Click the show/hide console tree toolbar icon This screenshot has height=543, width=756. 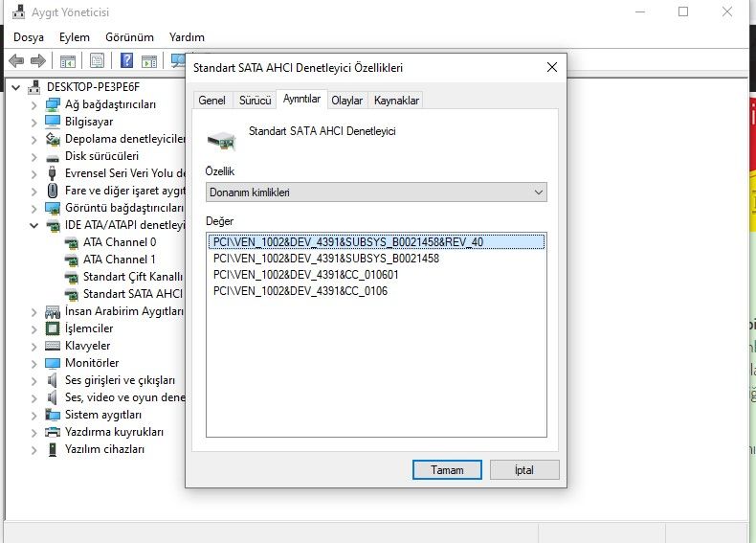(68, 61)
